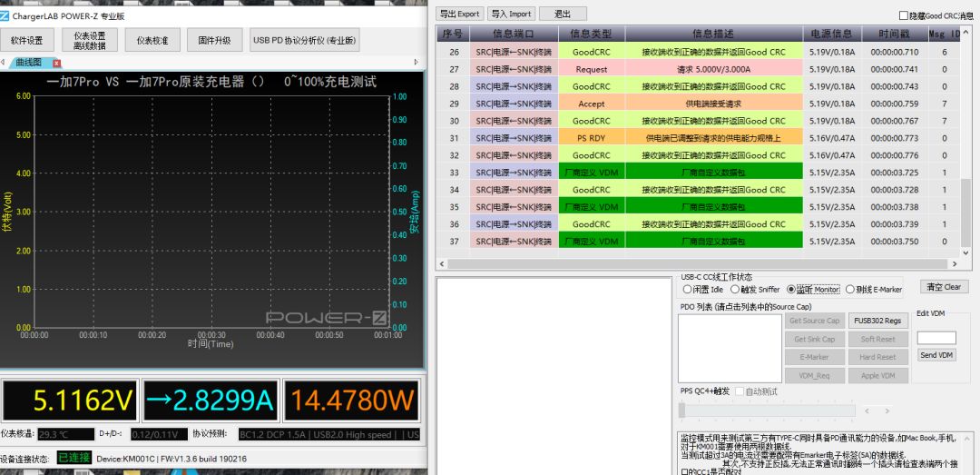Click the 29.3 ℃ temperature value
Viewport: 980px width, 475px height.
pyautogui.click(x=65, y=434)
